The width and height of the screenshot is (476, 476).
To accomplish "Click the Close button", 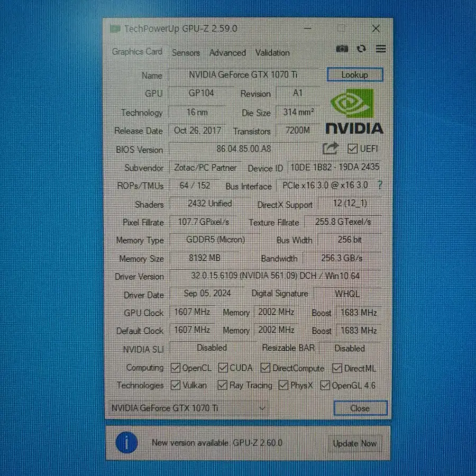I will click(361, 408).
